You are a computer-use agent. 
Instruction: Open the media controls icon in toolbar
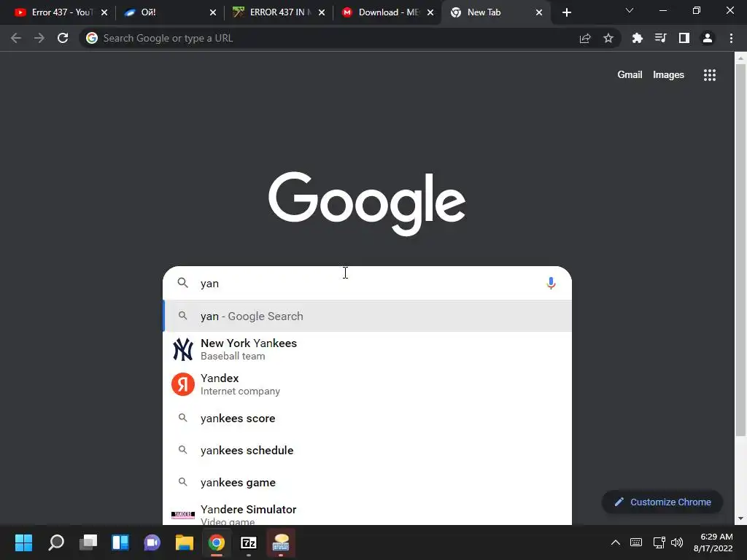point(661,38)
